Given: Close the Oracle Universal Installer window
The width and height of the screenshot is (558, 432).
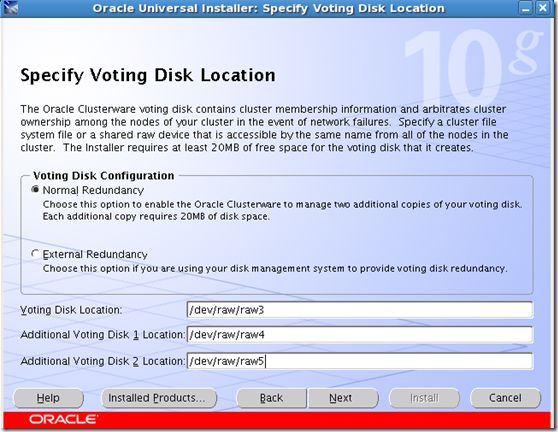Looking at the screenshot, I should click(x=543, y=9).
